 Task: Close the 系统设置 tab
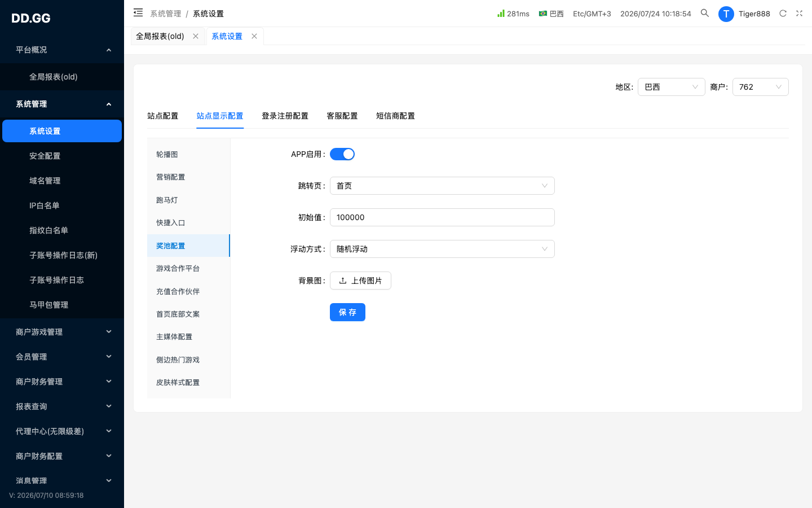(254, 36)
